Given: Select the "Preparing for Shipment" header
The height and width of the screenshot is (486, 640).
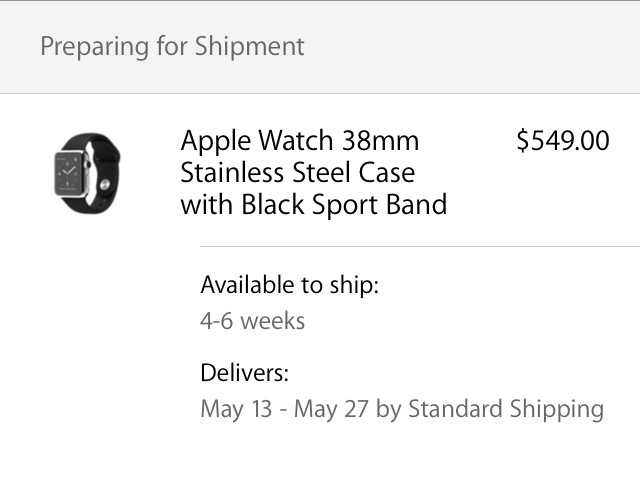Looking at the screenshot, I should (172, 46).
